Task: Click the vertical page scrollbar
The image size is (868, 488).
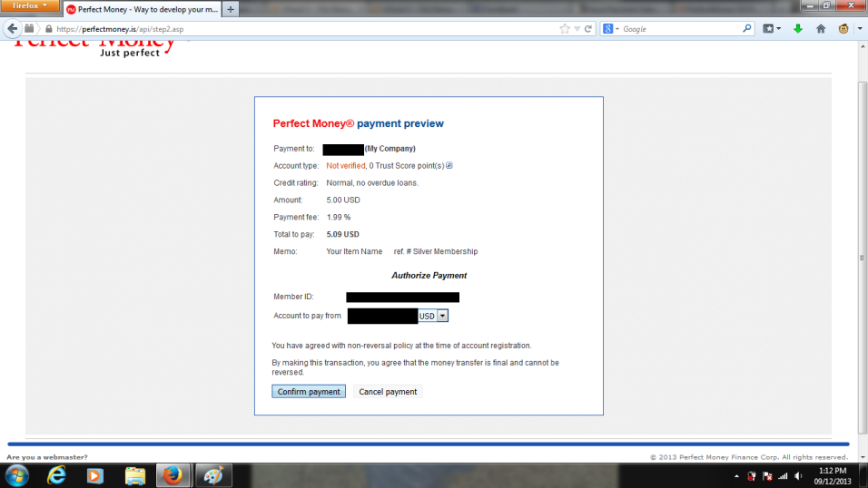Action: point(863,258)
